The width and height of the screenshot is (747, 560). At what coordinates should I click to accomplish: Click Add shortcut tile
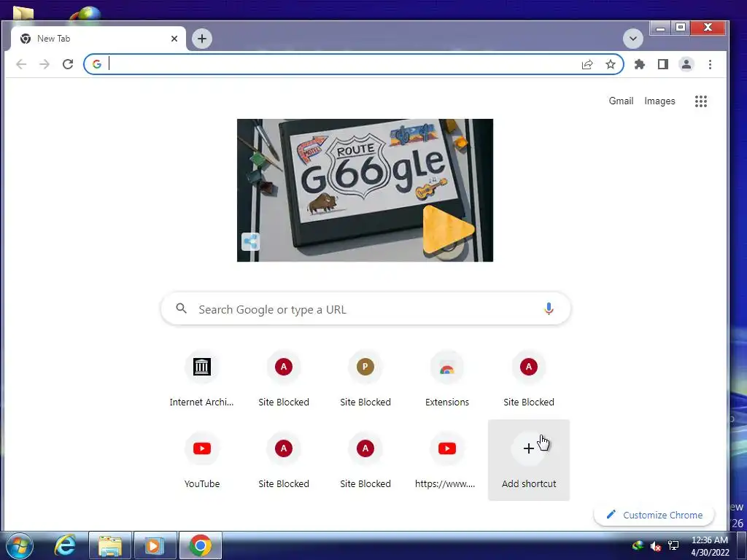click(x=529, y=460)
